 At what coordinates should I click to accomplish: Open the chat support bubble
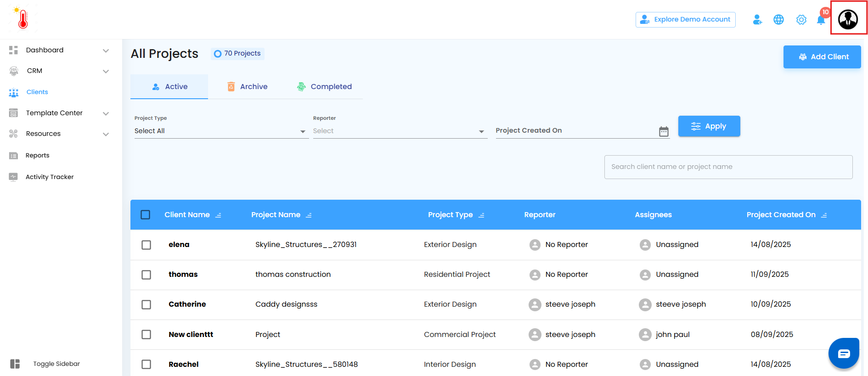844,353
